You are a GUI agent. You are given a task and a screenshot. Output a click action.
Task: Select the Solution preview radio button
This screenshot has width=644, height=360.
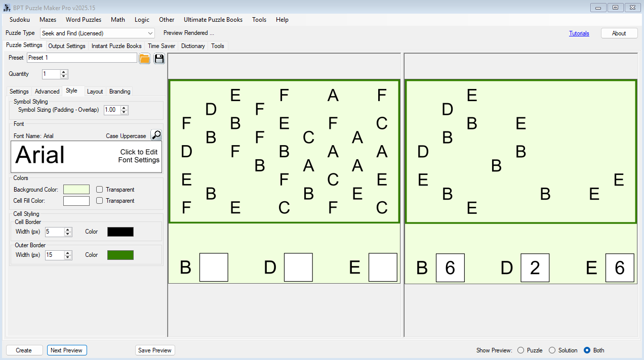click(552, 350)
